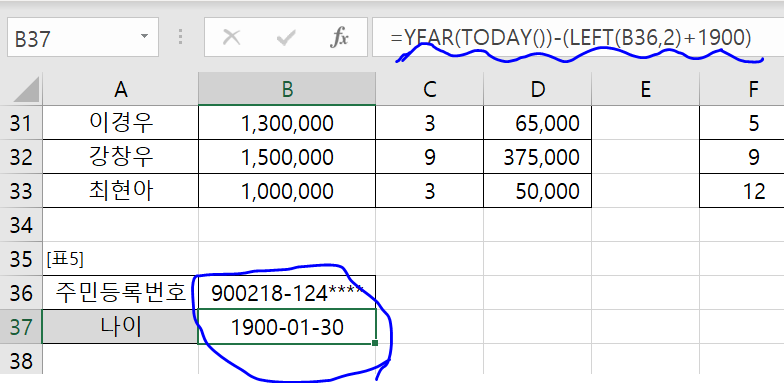The width and height of the screenshot is (784, 383).
Task: Select row 34 header
Action: coord(21,224)
